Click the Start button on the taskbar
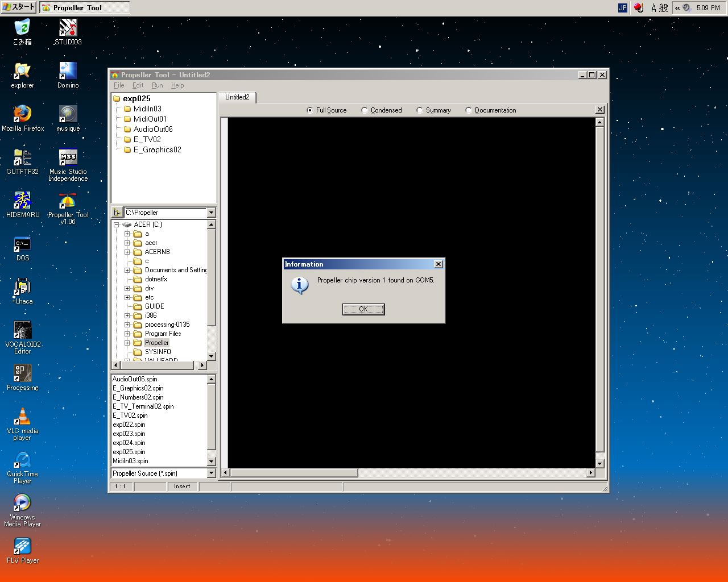 19,7
